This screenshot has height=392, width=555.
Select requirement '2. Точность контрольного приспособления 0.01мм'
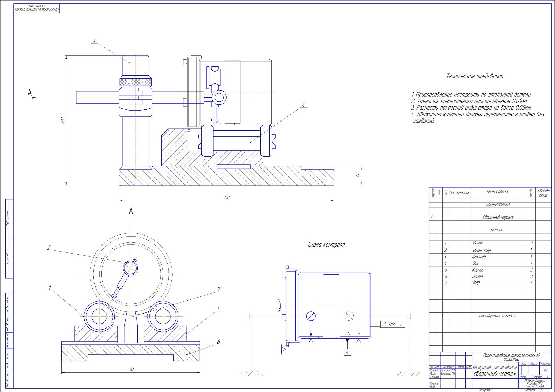469,101
